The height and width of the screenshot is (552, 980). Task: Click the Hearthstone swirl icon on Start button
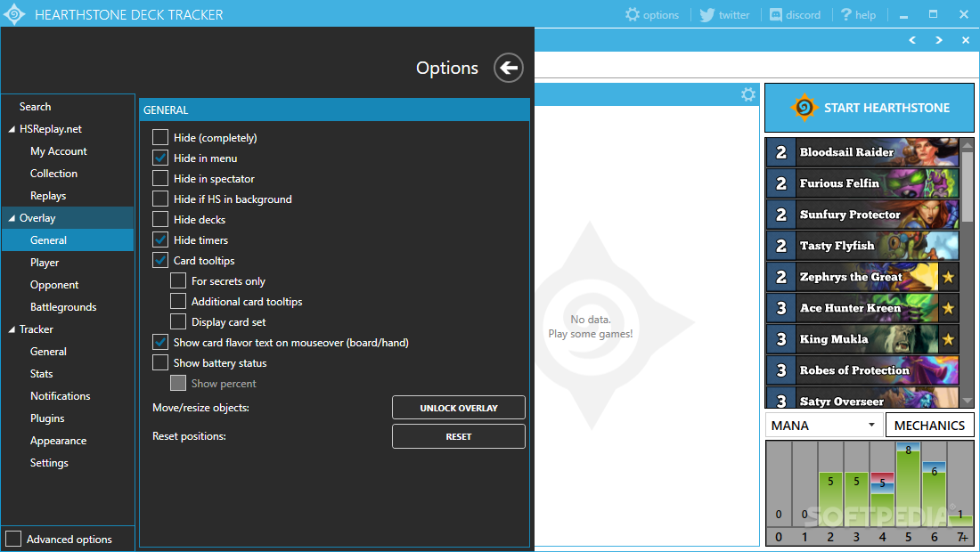tap(804, 108)
